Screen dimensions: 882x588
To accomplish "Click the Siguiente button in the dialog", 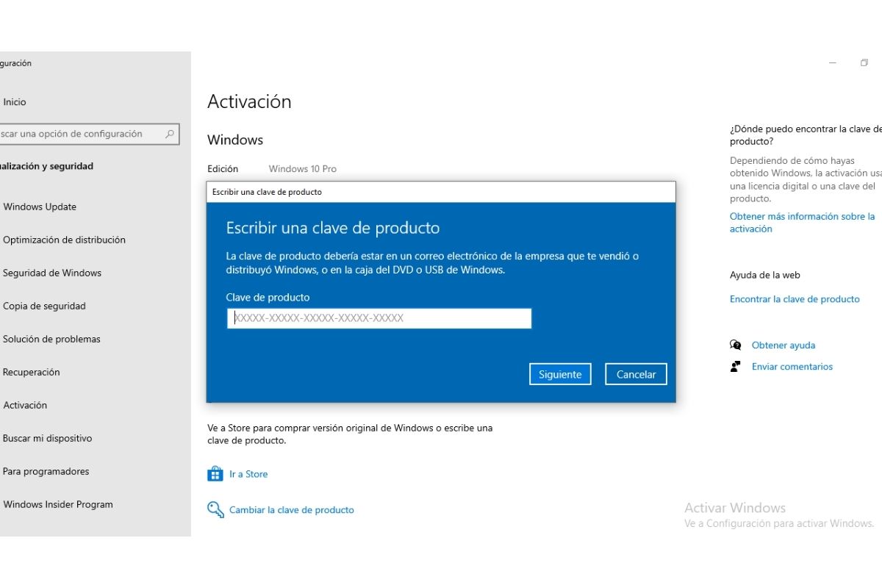I will pos(560,374).
